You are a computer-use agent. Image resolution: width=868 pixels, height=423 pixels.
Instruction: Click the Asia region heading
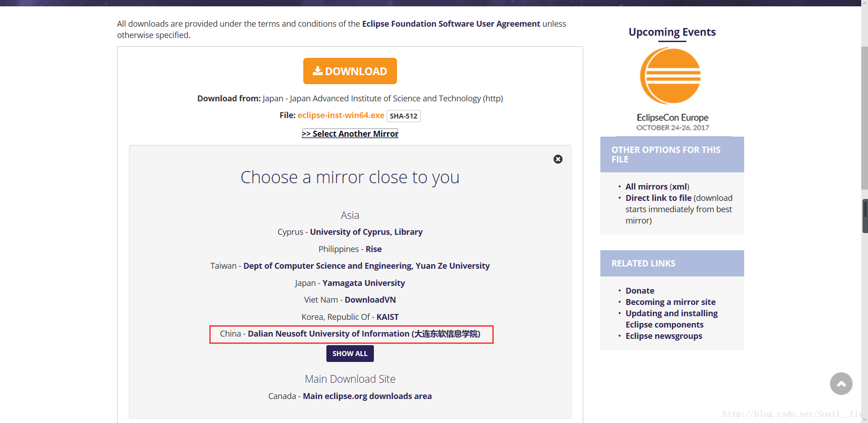350,215
